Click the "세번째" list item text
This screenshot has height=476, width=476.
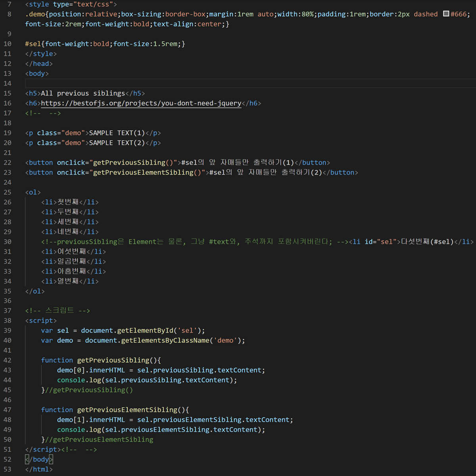click(68, 222)
